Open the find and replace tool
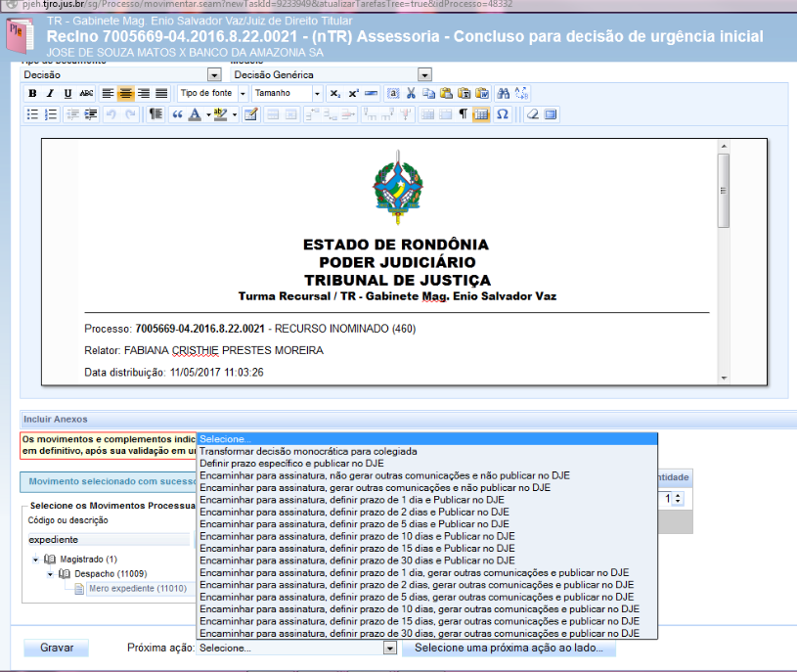 click(521, 93)
